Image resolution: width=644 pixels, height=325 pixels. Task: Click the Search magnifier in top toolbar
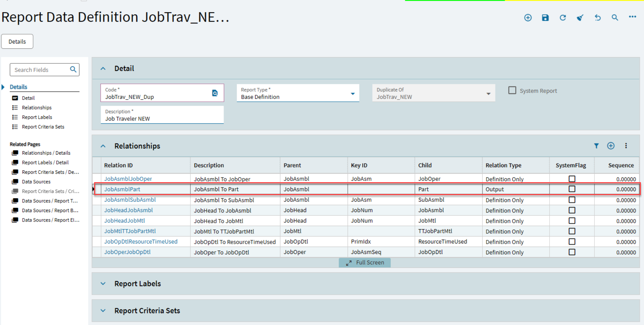click(x=615, y=18)
